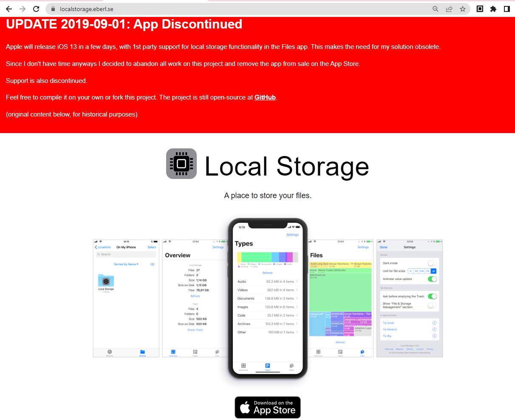The height and width of the screenshot is (420, 515).
Task: Expand the Audio row chevron
Action: click(297, 281)
